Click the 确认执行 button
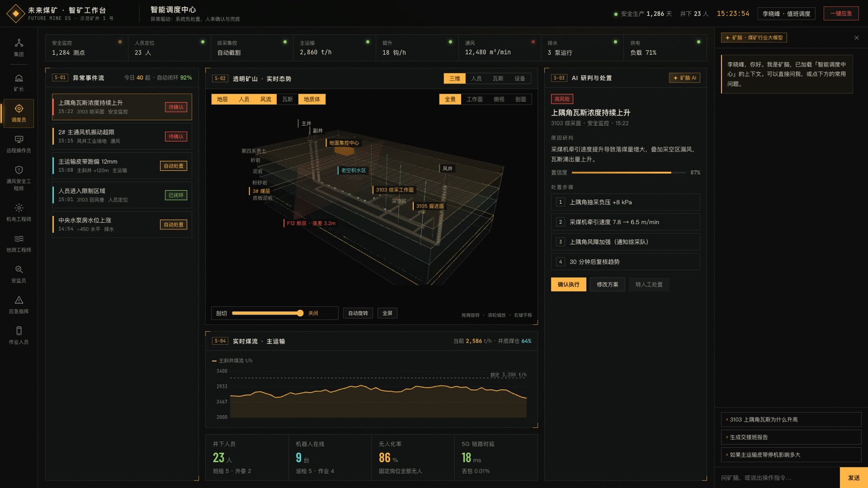The height and width of the screenshot is (488, 868). pyautogui.click(x=569, y=285)
